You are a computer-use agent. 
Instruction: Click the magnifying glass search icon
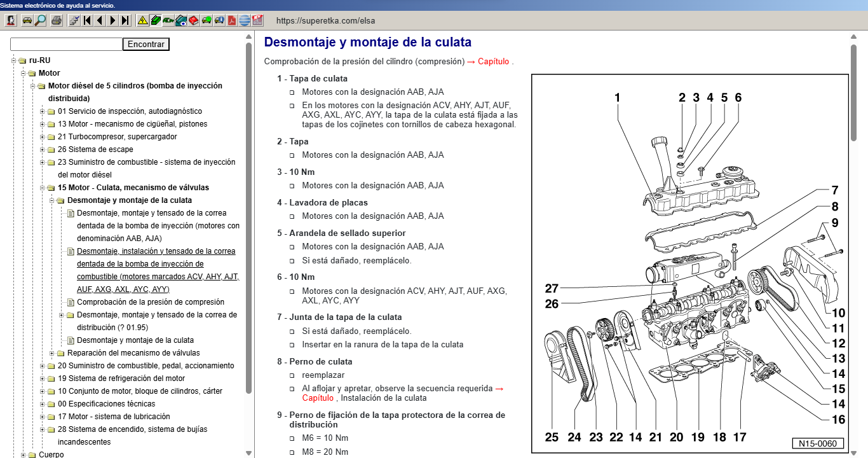point(40,20)
